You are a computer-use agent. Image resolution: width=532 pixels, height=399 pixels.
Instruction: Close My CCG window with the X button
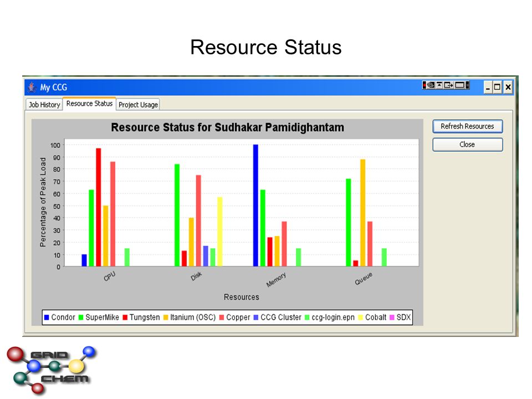tap(508, 88)
